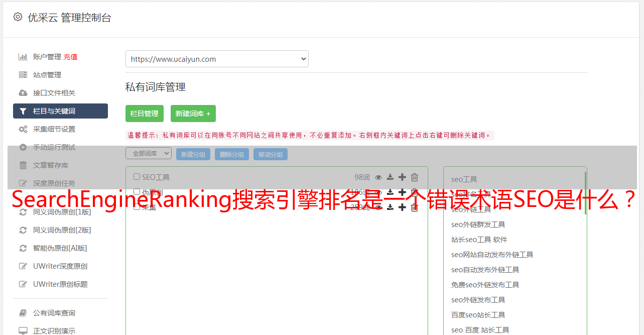Click the 新建分组 button
644x335 pixels.
pyautogui.click(x=193, y=154)
